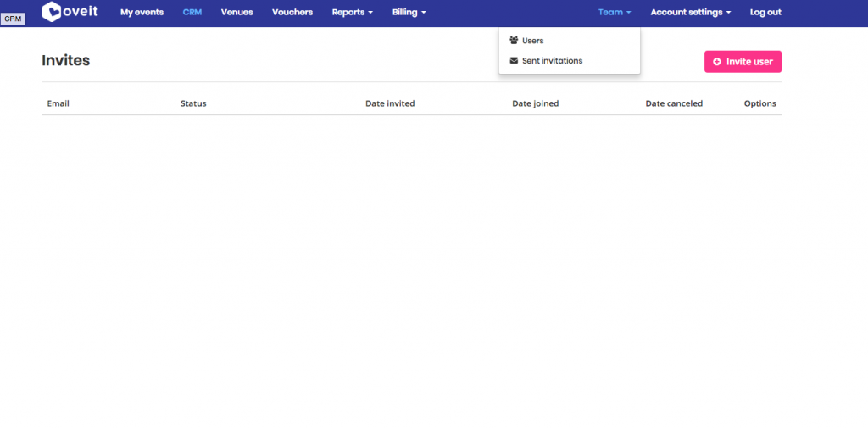Click the Date invited column header
The height and width of the screenshot is (428, 868).
pyautogui.click(x=390, y=103)
